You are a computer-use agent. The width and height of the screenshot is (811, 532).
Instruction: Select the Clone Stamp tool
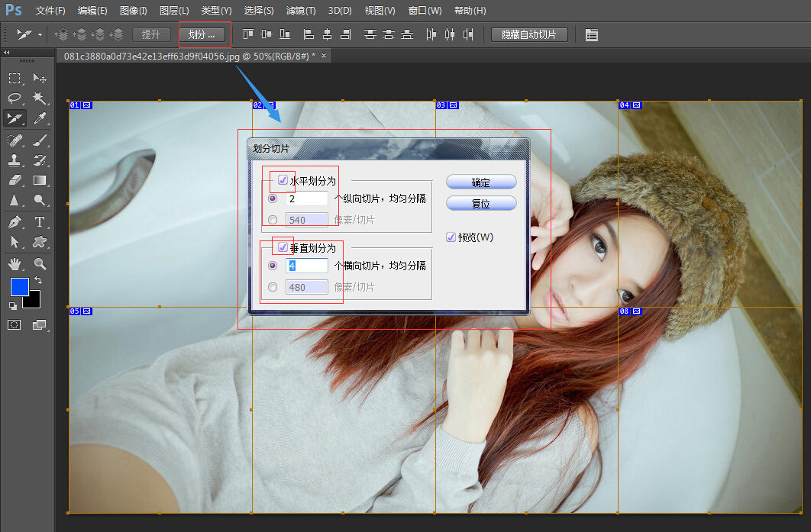pos(15,160)
